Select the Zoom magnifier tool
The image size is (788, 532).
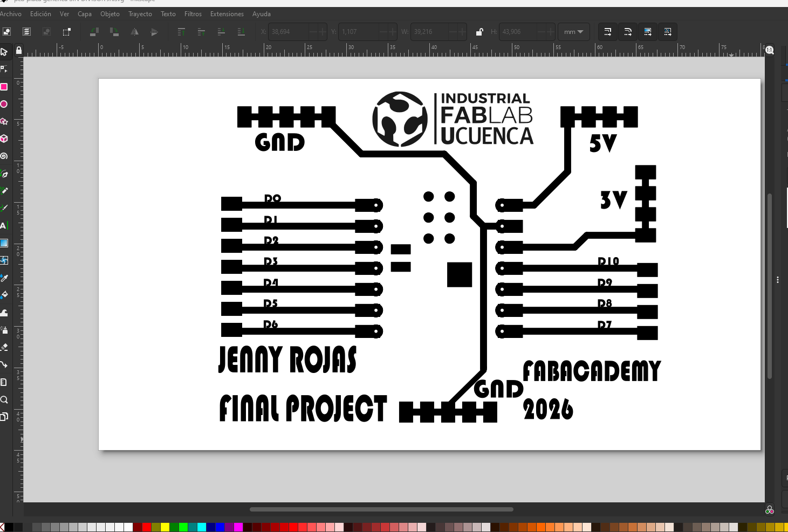(x=4, y=399)
